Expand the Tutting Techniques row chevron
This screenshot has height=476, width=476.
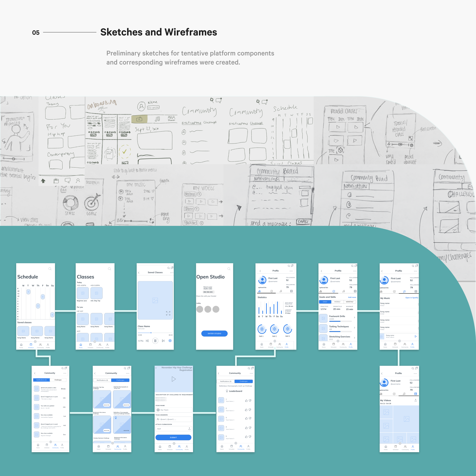[x=354, y=327]
